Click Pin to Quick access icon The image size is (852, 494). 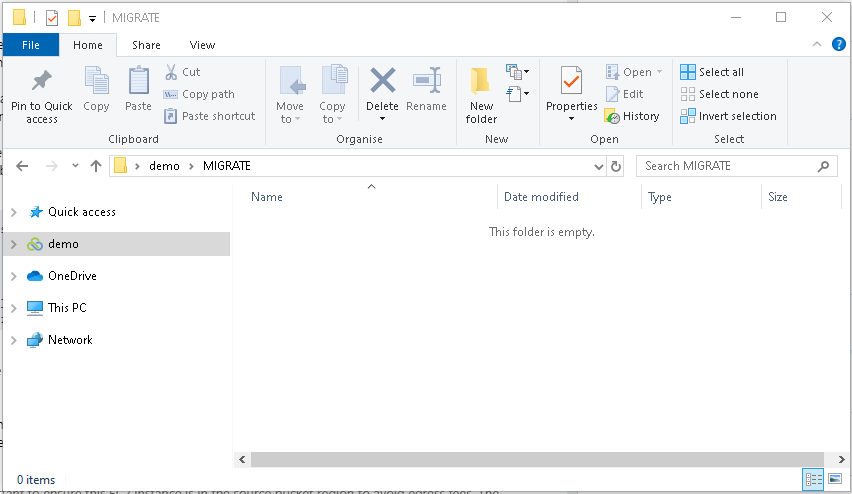click(42, 82)
